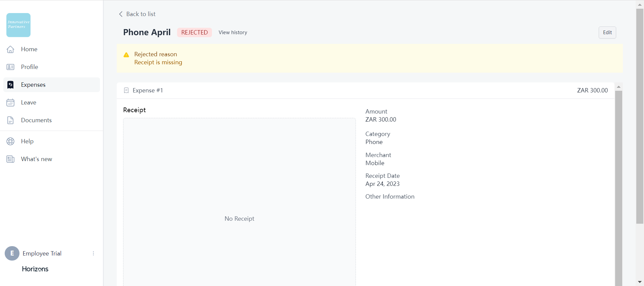Click the Home house icon in sidebar

point(10,49)
